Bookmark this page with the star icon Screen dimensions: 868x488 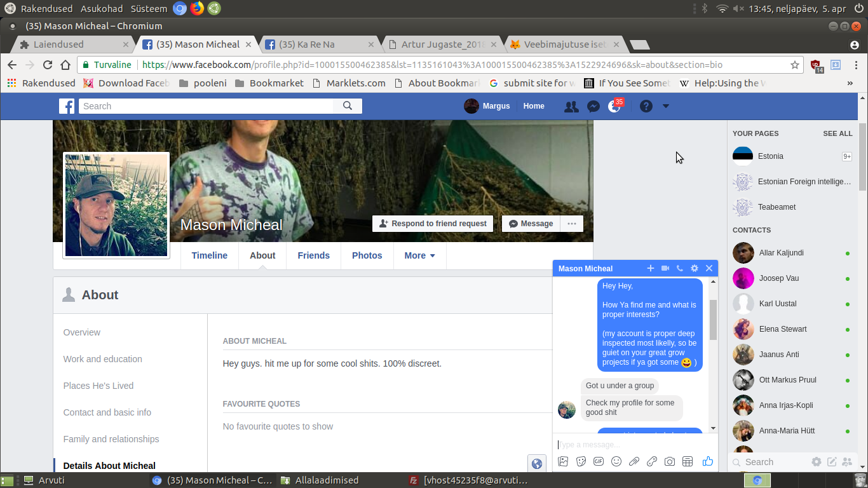pyautogui.click(x=794, y=65)
